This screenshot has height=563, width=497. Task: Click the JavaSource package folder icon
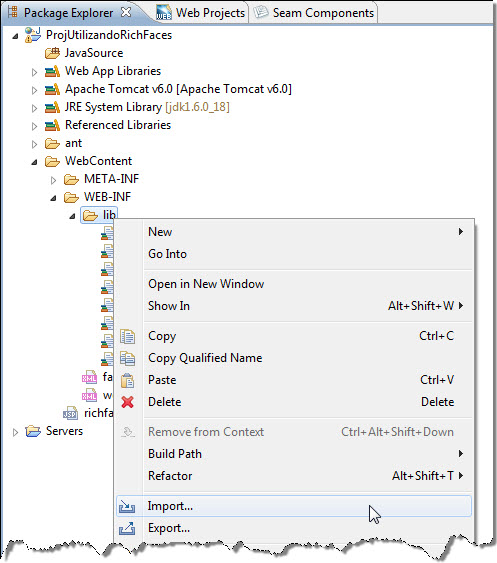pyautogui.click(x=52, y=53)
